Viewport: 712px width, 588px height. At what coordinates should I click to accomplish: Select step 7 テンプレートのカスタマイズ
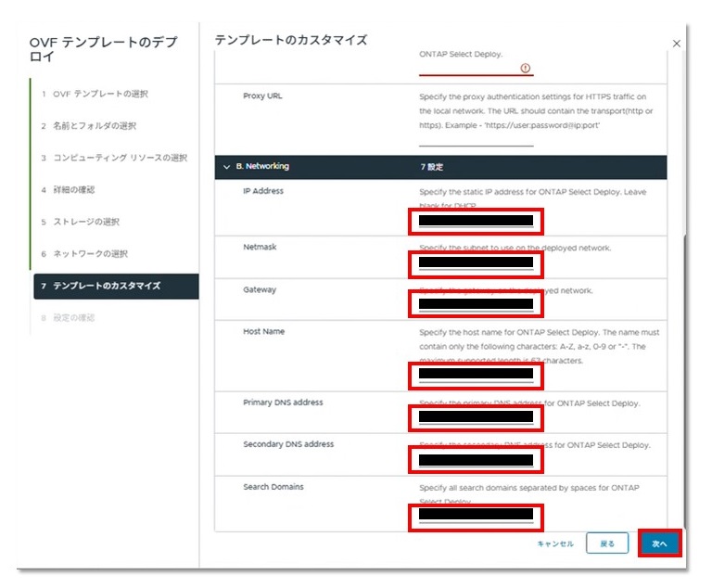(106, 286)
